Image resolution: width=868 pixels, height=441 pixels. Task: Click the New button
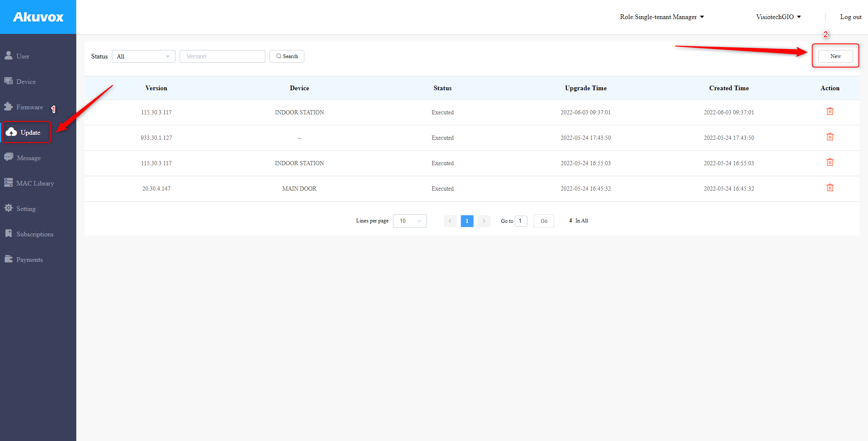(835, 56)
